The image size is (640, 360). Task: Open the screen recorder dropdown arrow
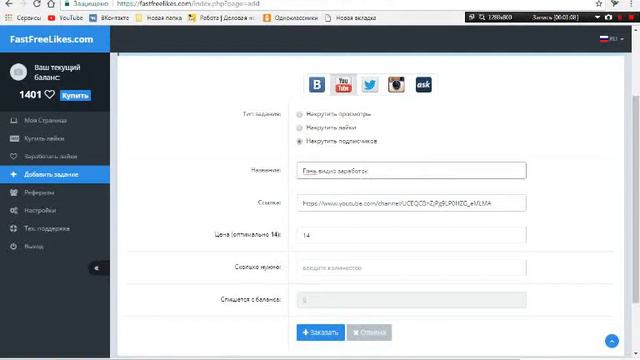[597, 17]
